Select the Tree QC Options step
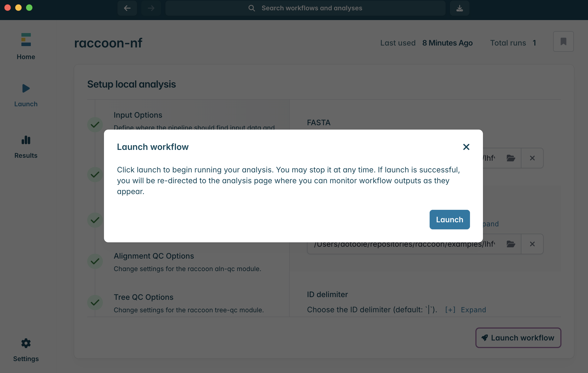 (143, 297)
